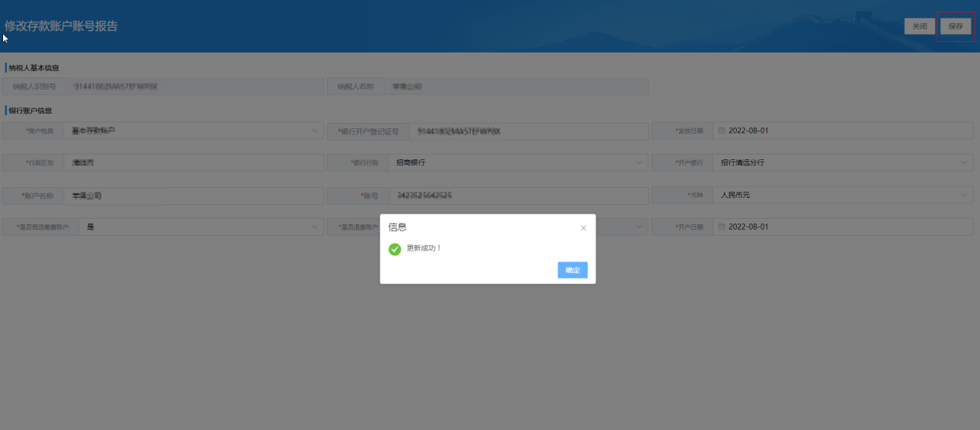
Task: Open the 银行行别 dropdown showing 招商银行
Action: pos(639,163)
